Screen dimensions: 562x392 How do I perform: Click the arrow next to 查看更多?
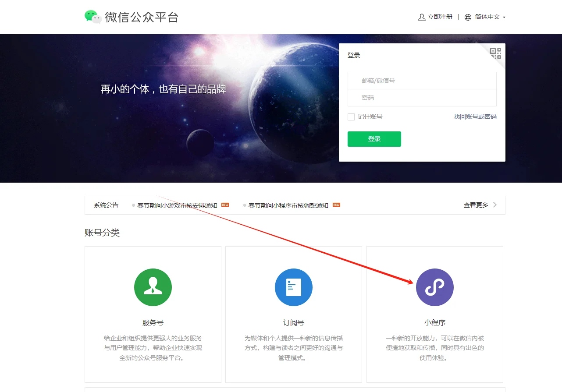(495, 205)
